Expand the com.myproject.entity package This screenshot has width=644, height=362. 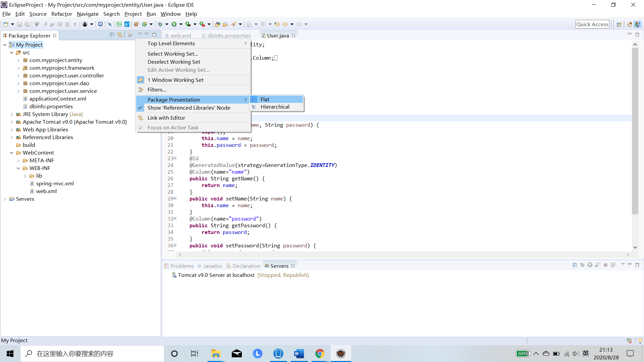click(x=18, y=60)
